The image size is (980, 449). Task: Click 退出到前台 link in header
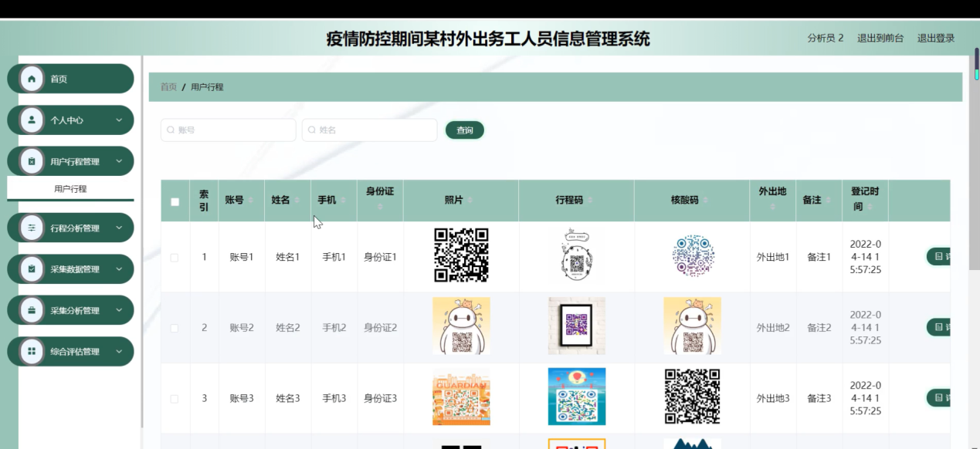pos(880,38)
